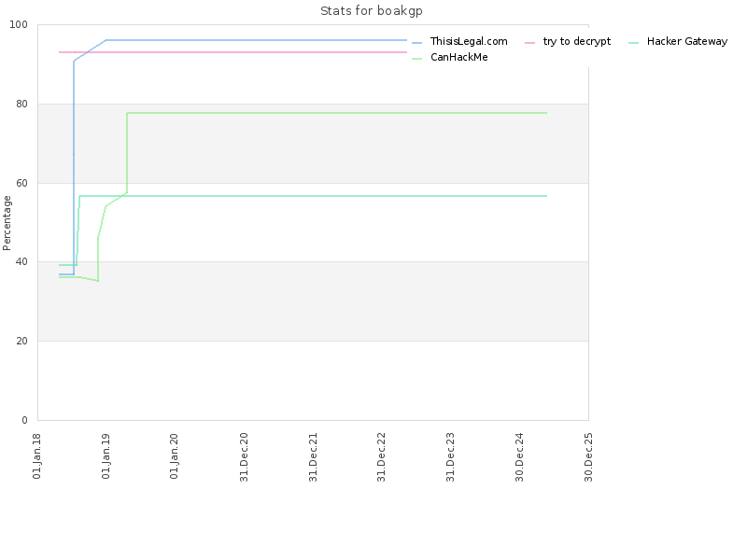This screenshot has height=560, width=747.
Task: Click the green CanHackMe legend marker
Action: point(416,59)
